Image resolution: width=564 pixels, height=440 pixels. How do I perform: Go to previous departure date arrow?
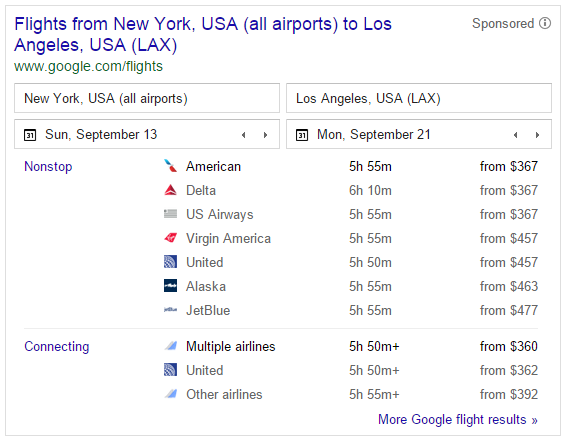point(244,135)
